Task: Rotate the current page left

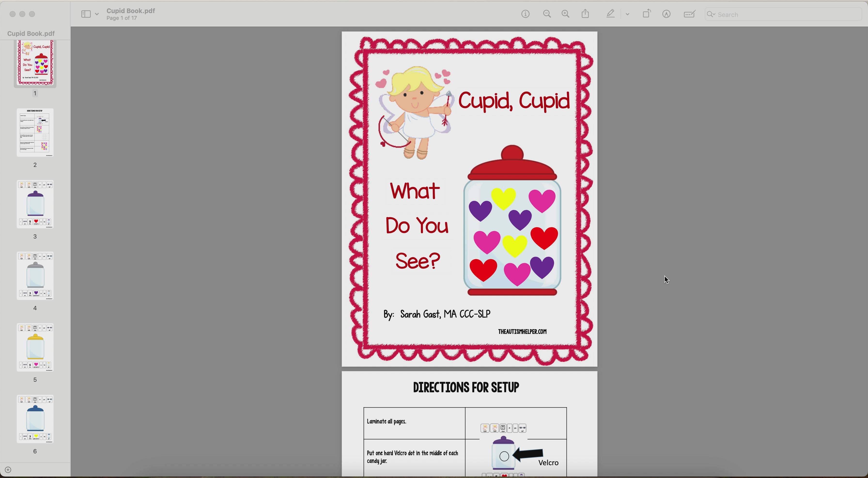Action: 646,14
